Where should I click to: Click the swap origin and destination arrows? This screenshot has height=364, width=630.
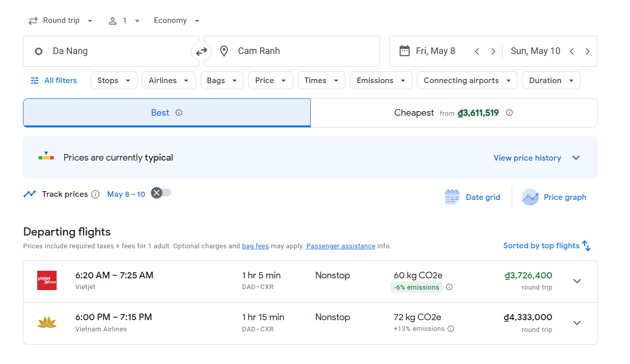click(x=201, y=51)
